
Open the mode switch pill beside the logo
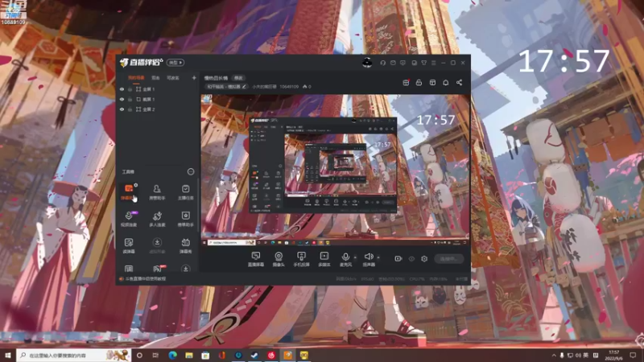coord(175,63)
